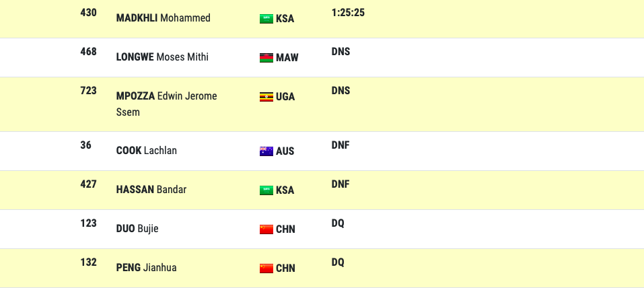Open DUO Bujie athlete entry
Viewport: 644px width, 288px height.
tap(137, 228)
